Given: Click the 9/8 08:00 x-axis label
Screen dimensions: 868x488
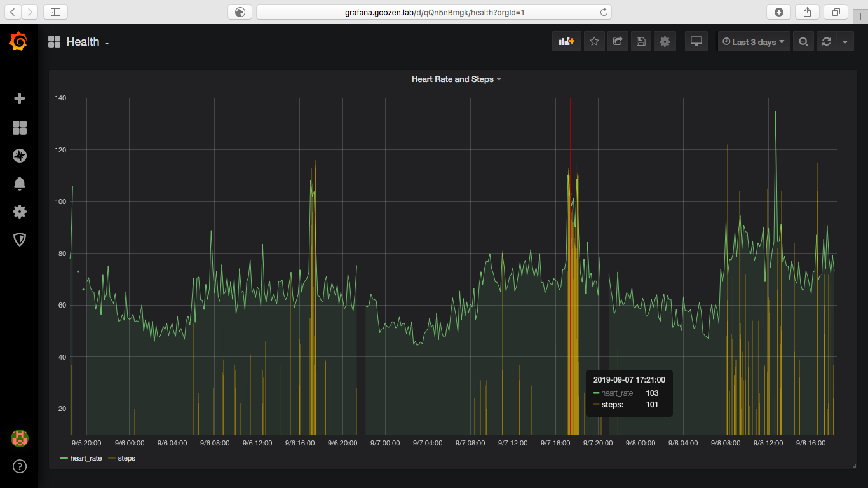Looking at the screenshot, I should pyautogui.click(x=726, y=443).
